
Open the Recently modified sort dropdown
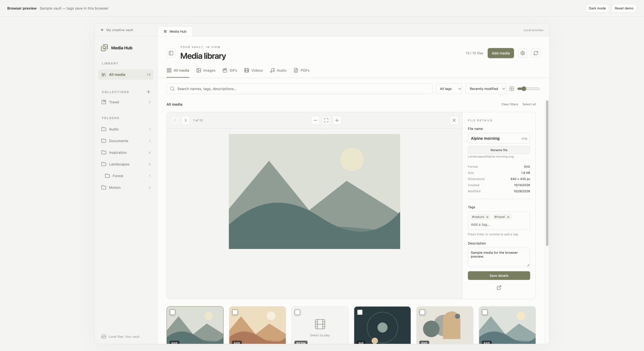coord(486,89)
